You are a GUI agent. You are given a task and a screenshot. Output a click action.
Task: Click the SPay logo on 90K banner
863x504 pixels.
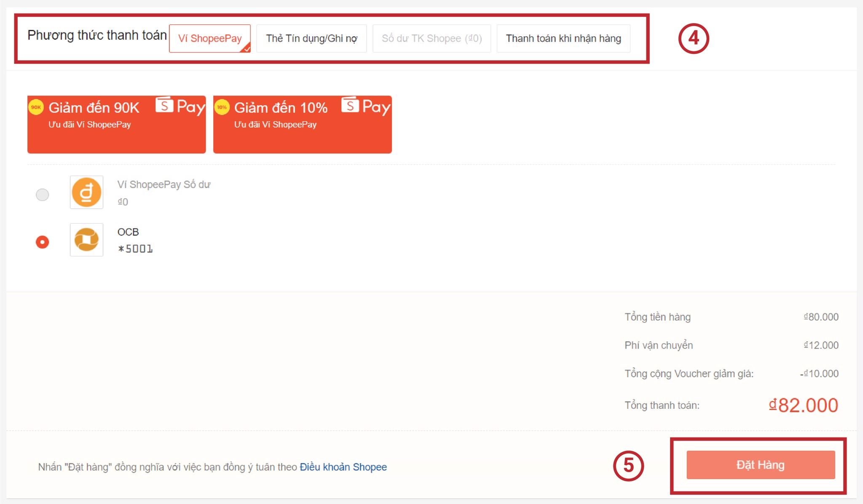pyautogui.click(x=180, y=106)
